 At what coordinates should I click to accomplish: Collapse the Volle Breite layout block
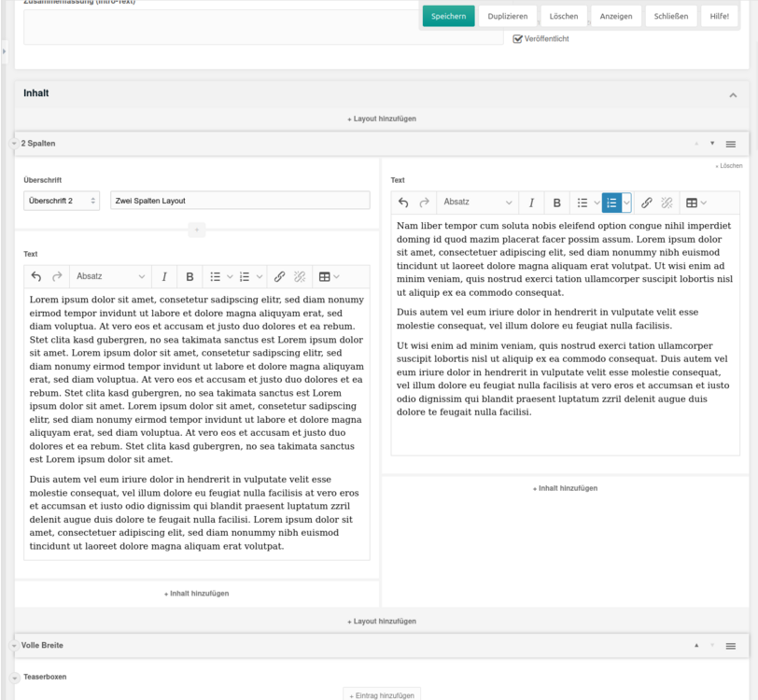[x=14, y=645]
